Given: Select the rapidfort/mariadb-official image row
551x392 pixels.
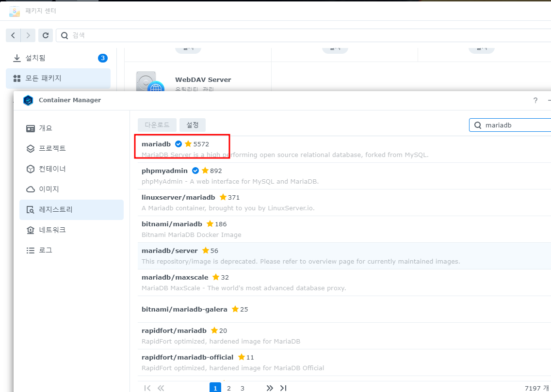Looking at the screenshot, I should (344, 363).
